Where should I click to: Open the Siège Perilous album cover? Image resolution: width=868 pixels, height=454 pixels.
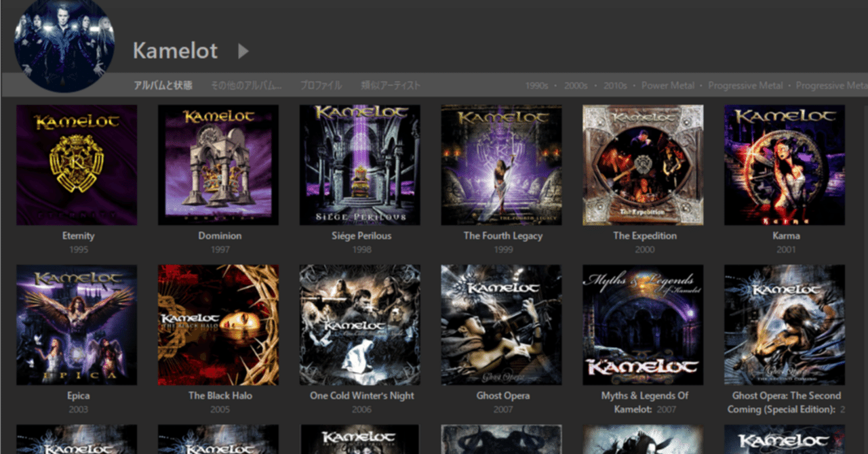point(360,165)
